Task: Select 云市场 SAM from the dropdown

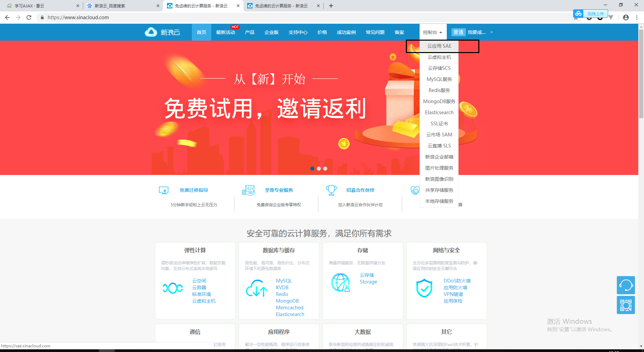Action: [x=439, y=135]
